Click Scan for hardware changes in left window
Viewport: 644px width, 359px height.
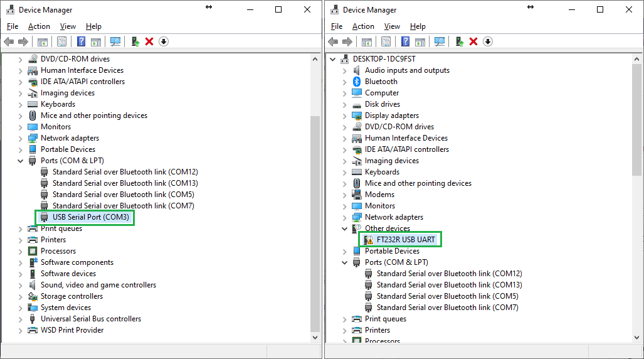pyautogui.click(x=115, y=41)
